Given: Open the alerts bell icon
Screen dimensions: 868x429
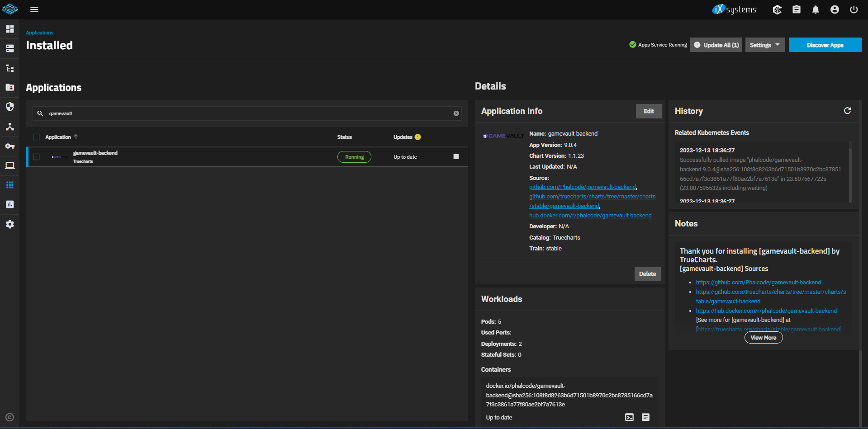Looking at the screenshot, I should [816, 9].
